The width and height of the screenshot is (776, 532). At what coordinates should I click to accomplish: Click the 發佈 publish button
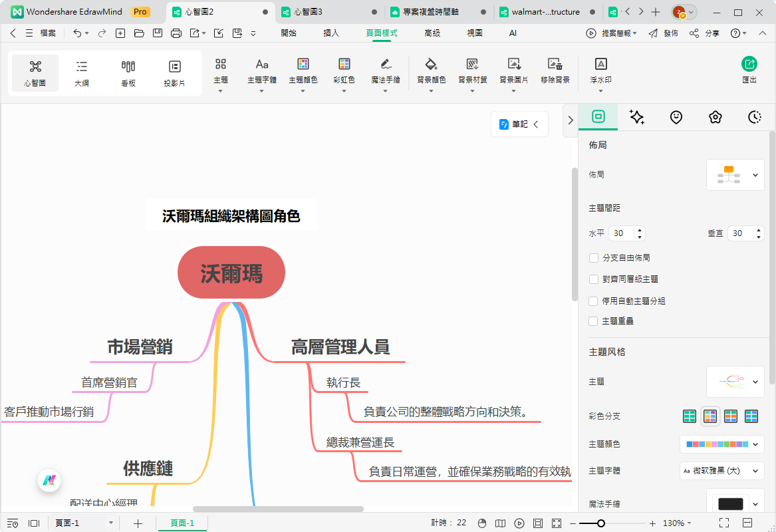[x=664, y=33]
